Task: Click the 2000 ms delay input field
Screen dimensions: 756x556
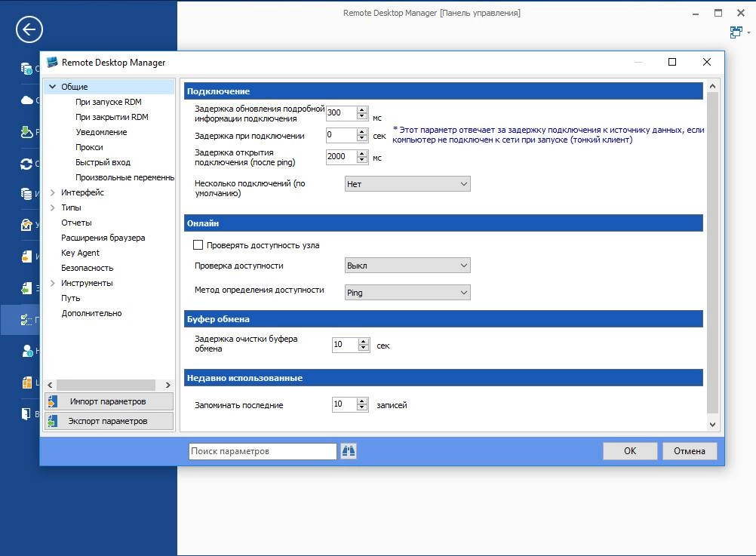Action: tap(341, 157)
